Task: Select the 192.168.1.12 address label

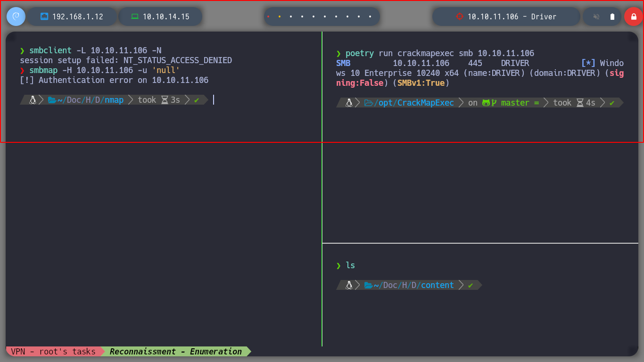Action: pyautogui.click(x=78, y=16)
